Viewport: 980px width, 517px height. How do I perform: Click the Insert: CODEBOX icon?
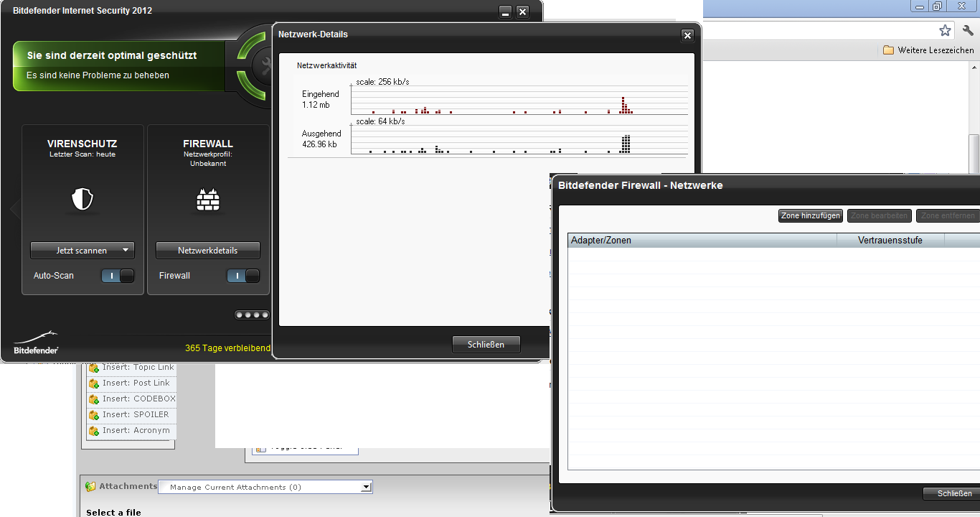click(x=93, y=399)
